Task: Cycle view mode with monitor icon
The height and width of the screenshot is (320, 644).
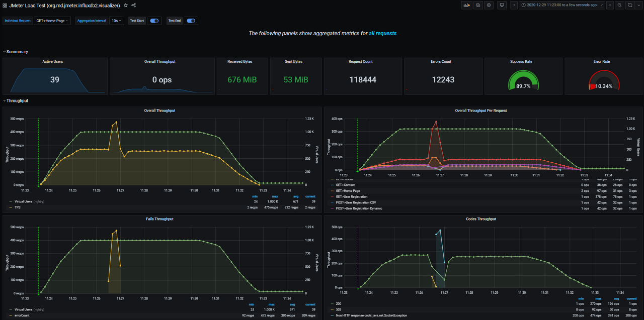Action: coord(502,5)
